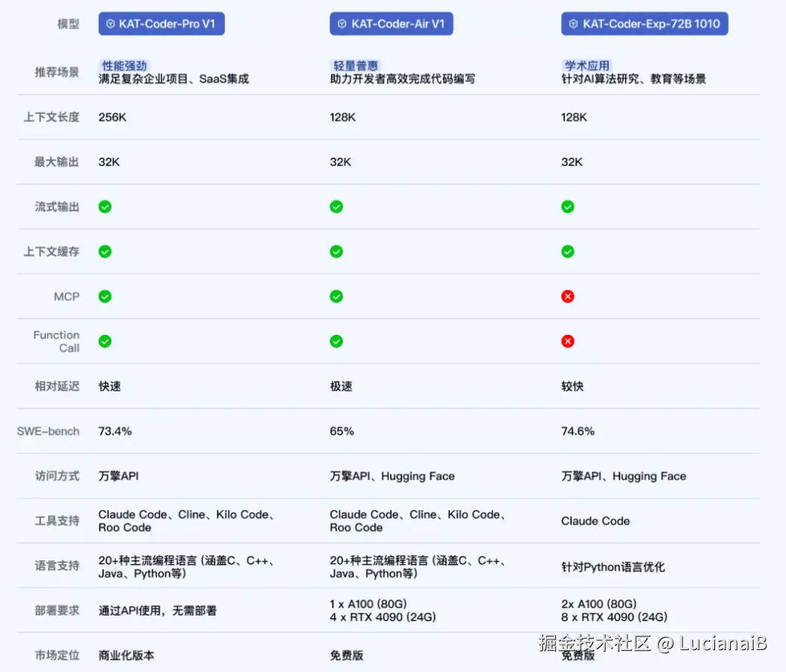Viewport: 786px width, 672px height.
Task: Click the cube icon in KAT-Coder-Exp-72B button
Action: pyautogui.click(x=573, y=23)
